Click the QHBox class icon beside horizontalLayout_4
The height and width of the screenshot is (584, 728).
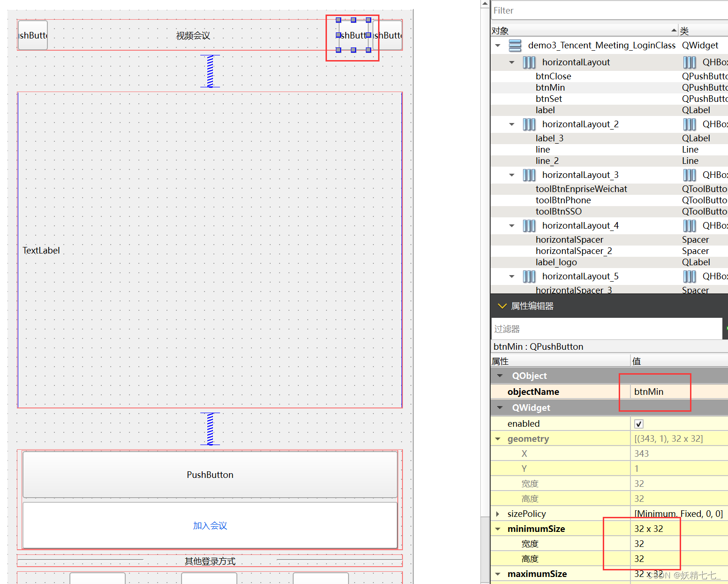click(690, 226)
